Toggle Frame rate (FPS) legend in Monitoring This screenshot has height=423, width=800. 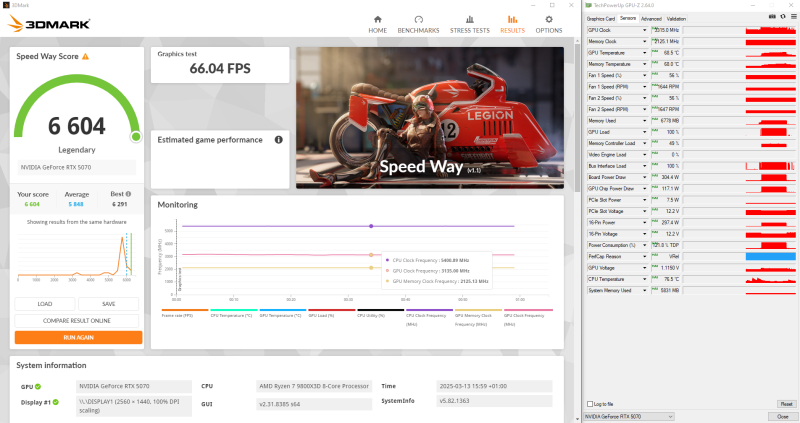[x=185, y=313]
